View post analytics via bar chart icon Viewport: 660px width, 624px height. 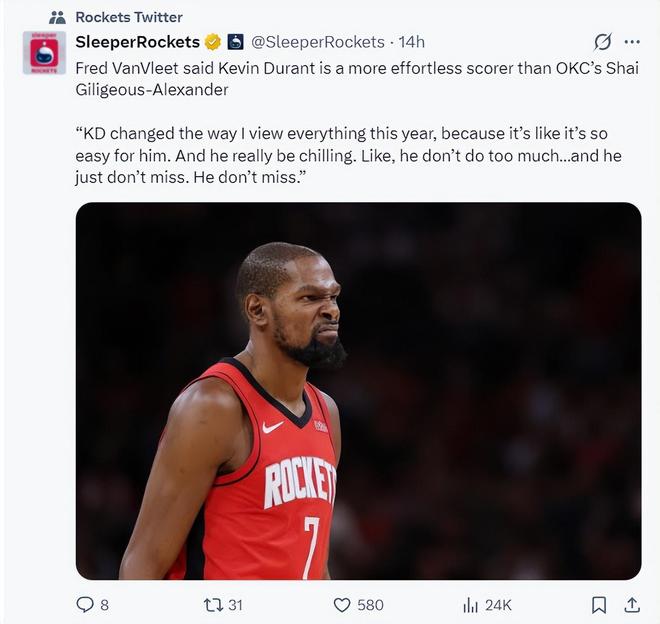[x=470, y=605]
